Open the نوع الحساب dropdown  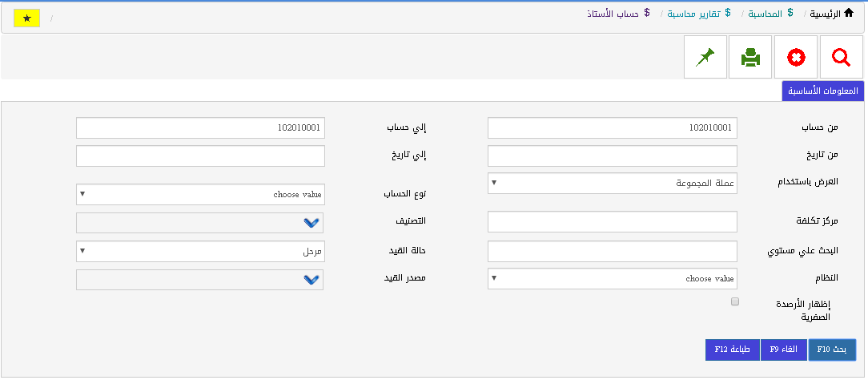(x=200, y=195)
